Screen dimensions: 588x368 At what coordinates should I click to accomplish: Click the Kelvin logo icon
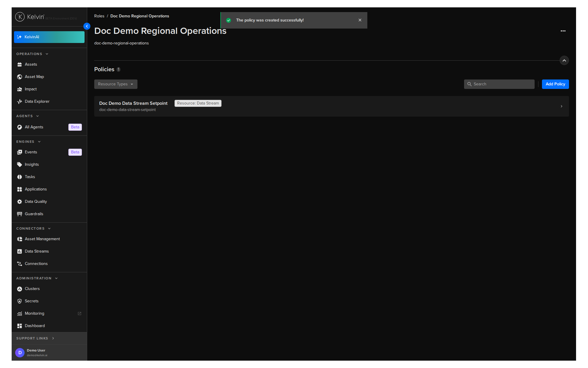click(20, 17)
